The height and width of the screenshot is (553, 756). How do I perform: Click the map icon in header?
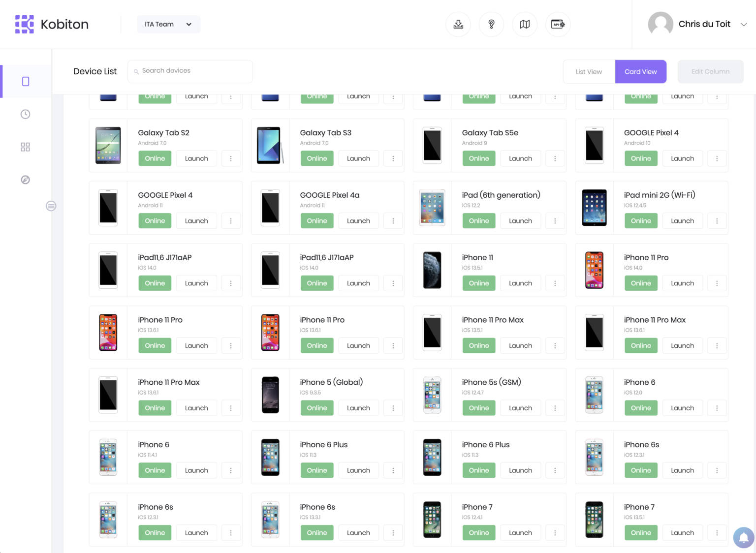[x=525, y=24]
